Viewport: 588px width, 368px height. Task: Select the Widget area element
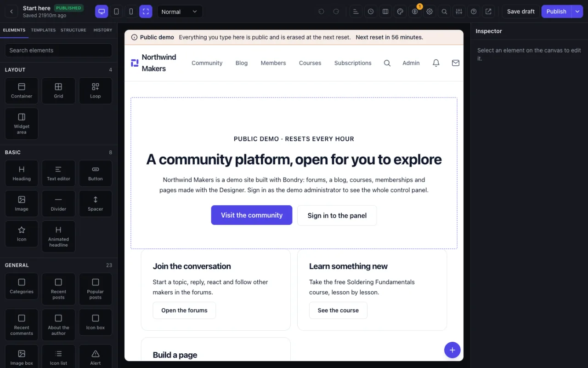[22, 124]
